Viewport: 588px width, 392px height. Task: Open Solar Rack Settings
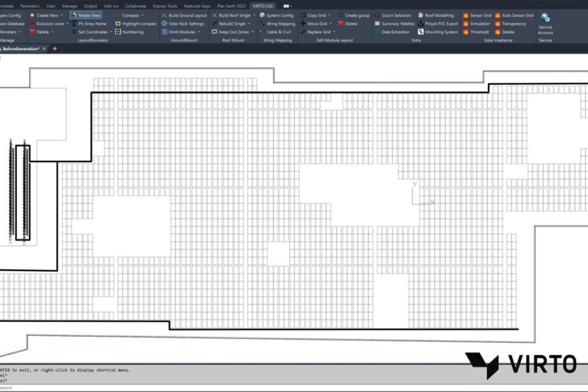coord(183,24)
